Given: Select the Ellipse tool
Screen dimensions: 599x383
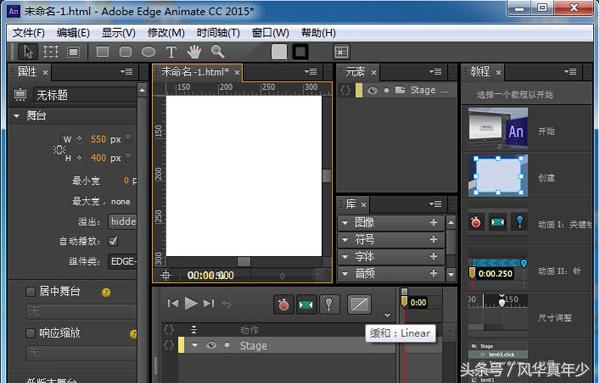Looking at the screenshot, I should (x=148, y=52).
